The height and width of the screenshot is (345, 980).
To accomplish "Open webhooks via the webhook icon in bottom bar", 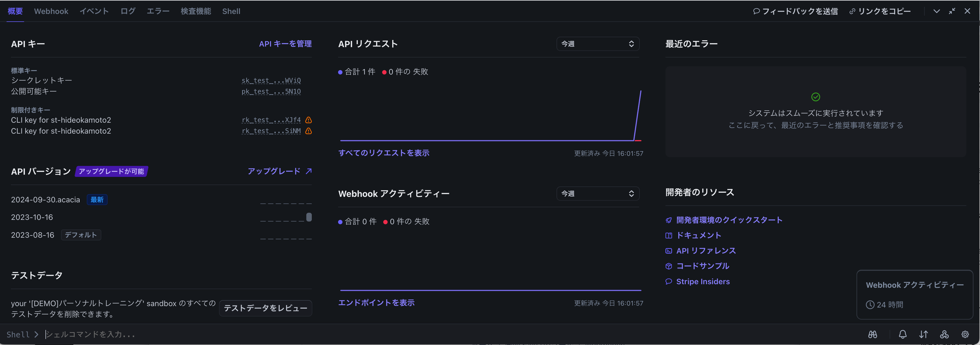I will pos(944,334).
